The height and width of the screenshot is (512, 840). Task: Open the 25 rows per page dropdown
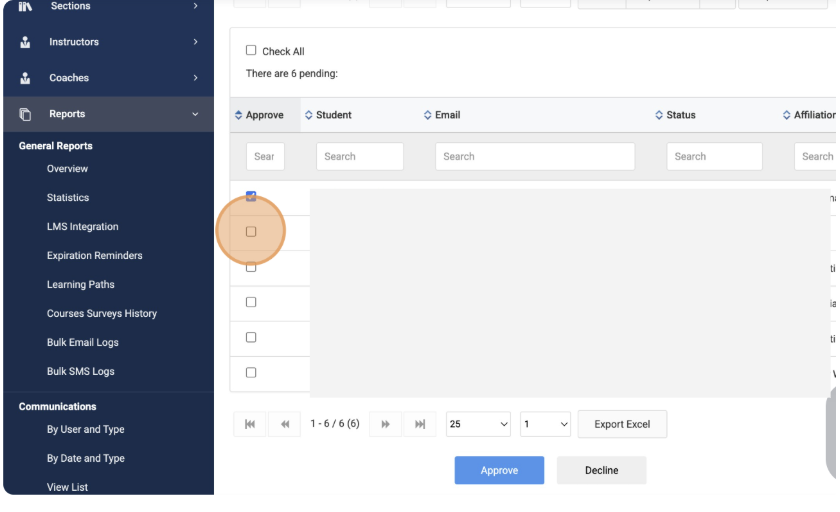point(478,424)
